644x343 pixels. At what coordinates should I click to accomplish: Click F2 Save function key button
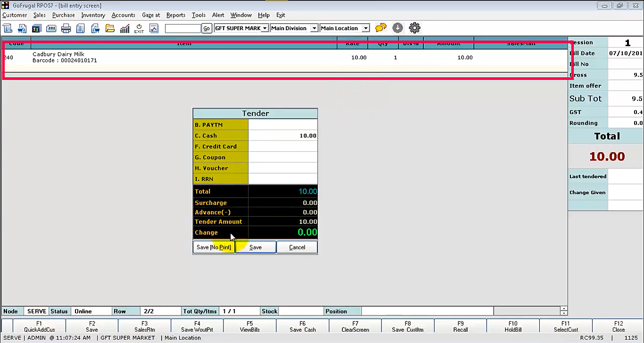pos(92,327)
